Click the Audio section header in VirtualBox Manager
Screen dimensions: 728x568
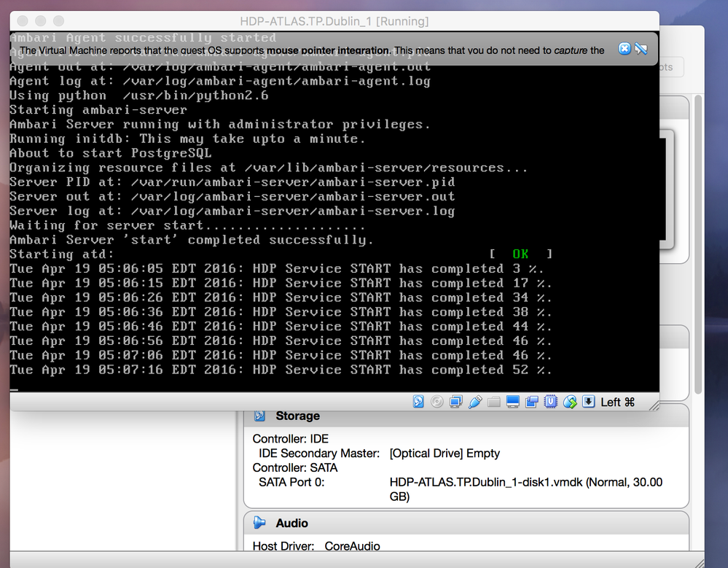[x=466, y=523]
